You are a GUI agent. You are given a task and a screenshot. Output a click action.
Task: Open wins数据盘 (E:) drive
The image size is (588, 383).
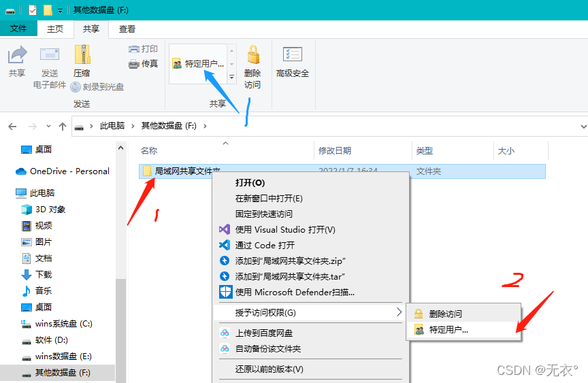pos(56,356)
